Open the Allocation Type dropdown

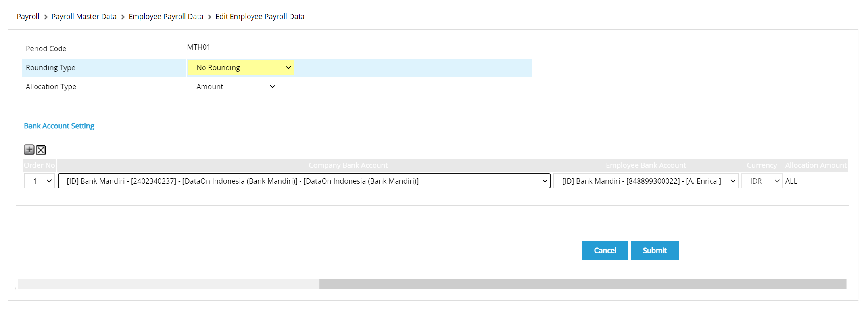coord(233,86)
